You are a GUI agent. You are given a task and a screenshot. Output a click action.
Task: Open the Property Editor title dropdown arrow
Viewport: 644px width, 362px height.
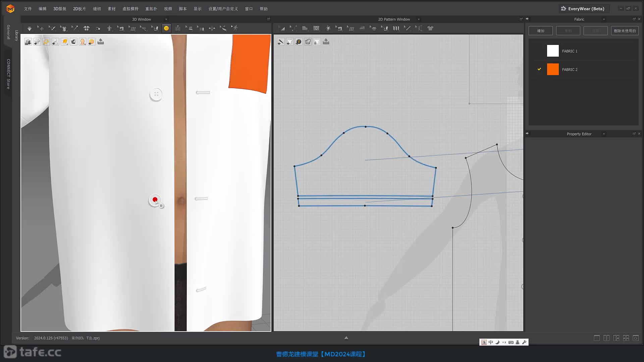point(604,134)
